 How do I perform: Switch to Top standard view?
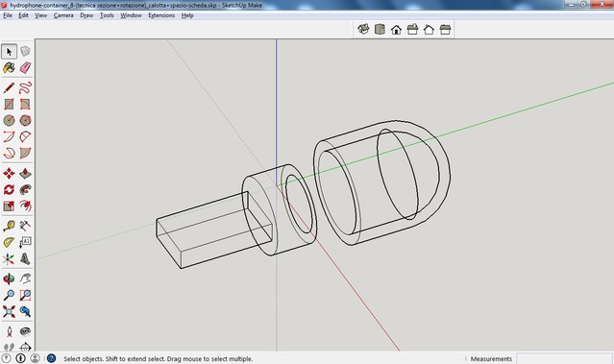coord(380,30)
